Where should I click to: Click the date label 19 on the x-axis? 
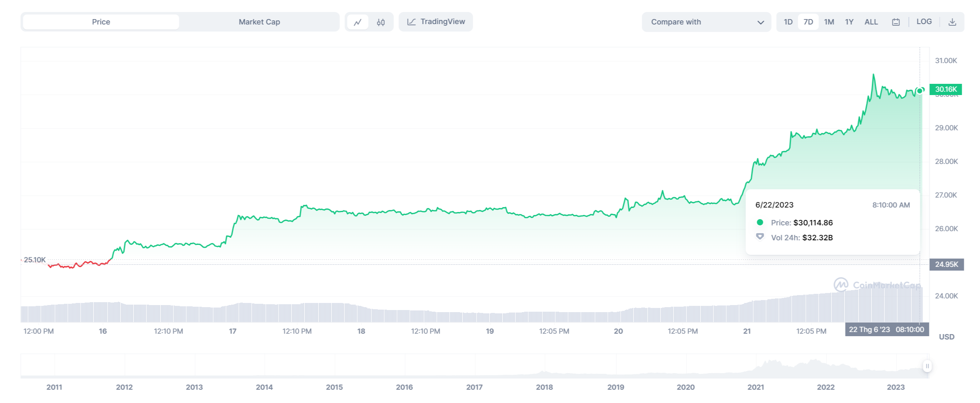(x=490, y=331)
